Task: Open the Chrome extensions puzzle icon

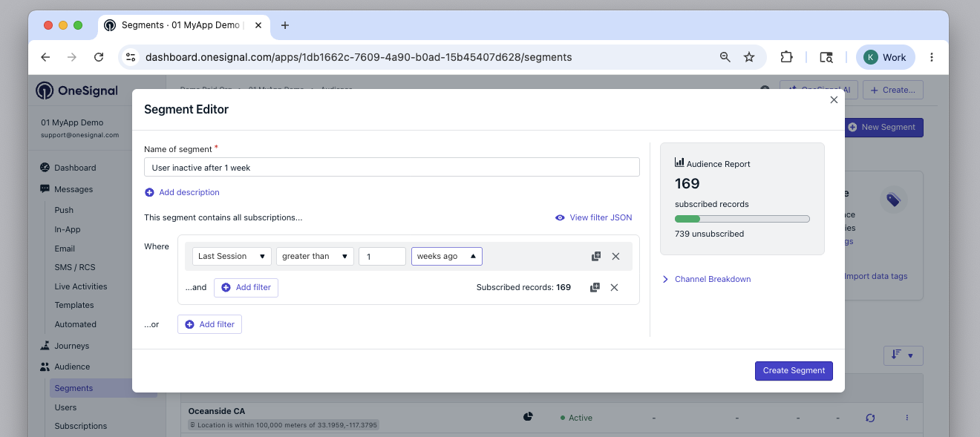Action: coord(786,57)
